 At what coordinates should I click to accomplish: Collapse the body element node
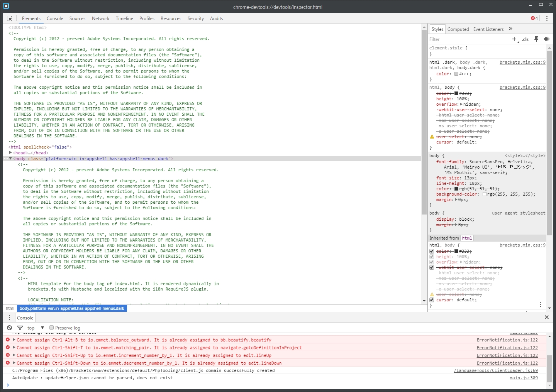(x=10, y=159)
